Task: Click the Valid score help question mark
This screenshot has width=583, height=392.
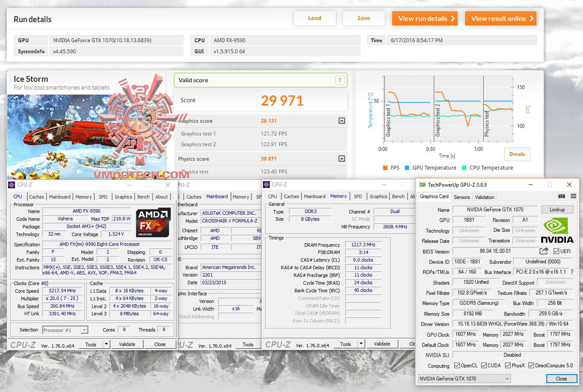Action: coord(340,80)
